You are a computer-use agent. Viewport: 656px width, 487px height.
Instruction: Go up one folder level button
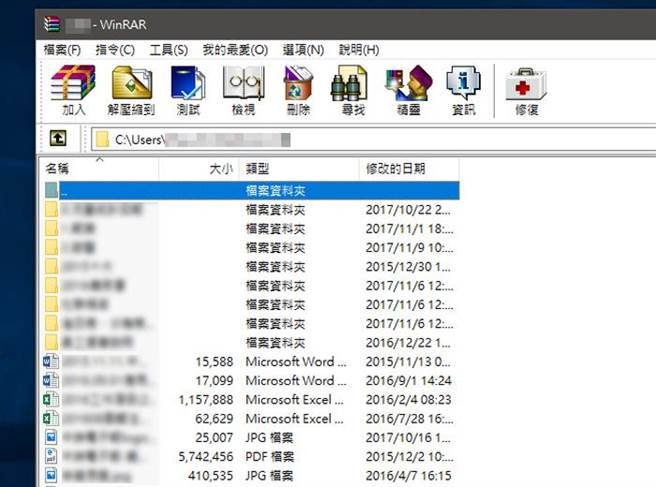(x=59, y=139)
